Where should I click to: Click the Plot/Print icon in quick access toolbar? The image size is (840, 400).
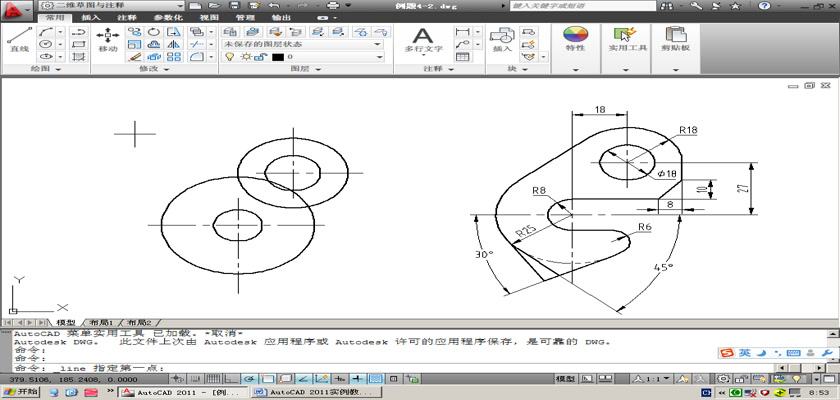(x=333, y=5)
